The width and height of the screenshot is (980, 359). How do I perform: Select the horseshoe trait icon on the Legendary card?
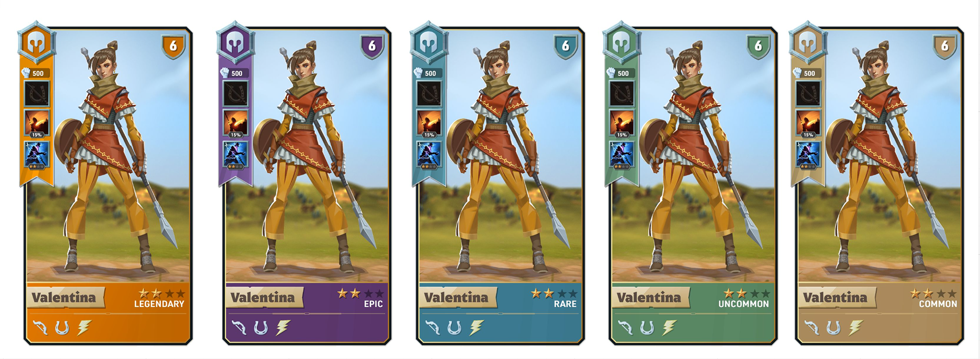click(62, 327)
